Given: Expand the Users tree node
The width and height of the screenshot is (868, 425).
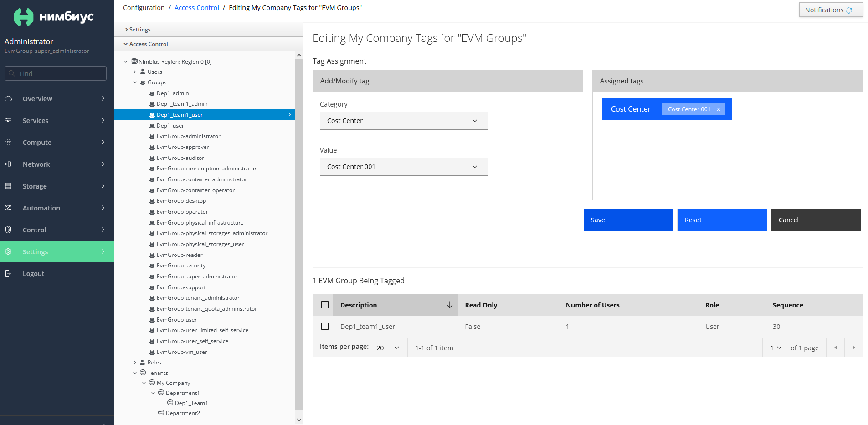Looking at the screenshot, I should point(135,72).
